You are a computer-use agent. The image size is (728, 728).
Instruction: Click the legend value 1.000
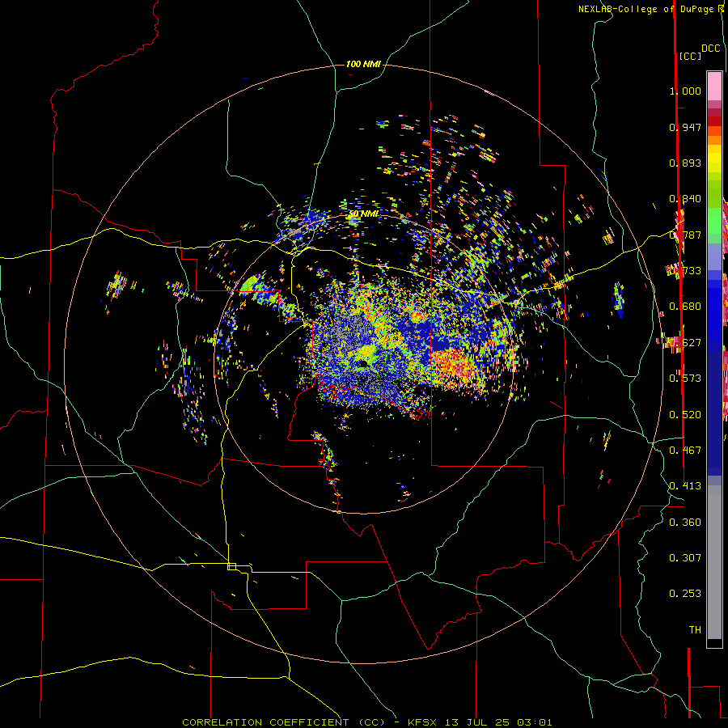685,91
